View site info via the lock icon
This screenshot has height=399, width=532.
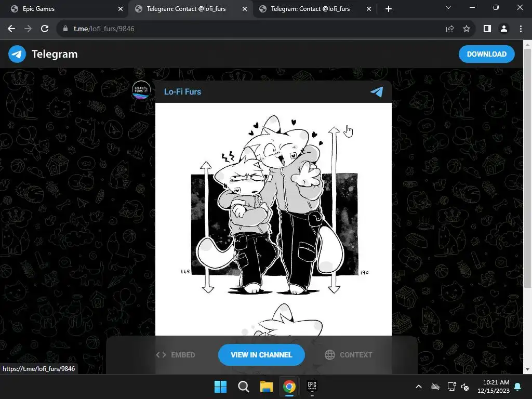(65, 29)
